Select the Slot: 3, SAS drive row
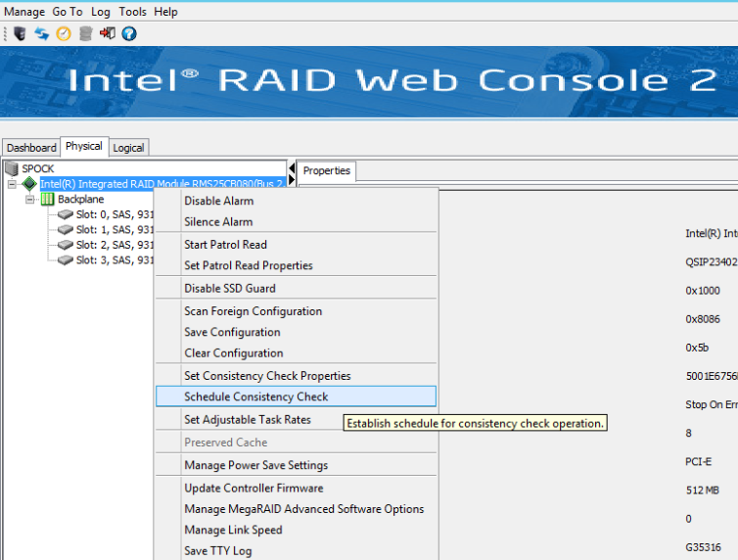Image resolution: width=738 pixels, height=560 pixels. point(115,260)
